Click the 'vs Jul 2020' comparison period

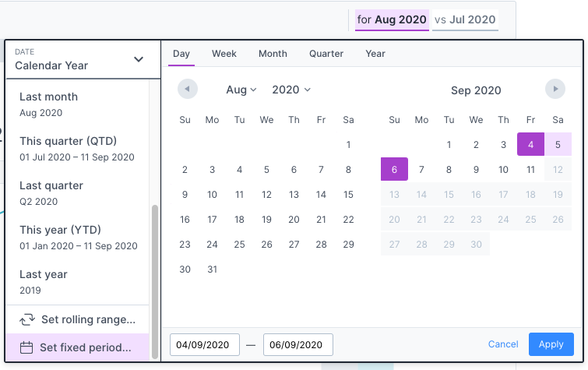(464, 19)
